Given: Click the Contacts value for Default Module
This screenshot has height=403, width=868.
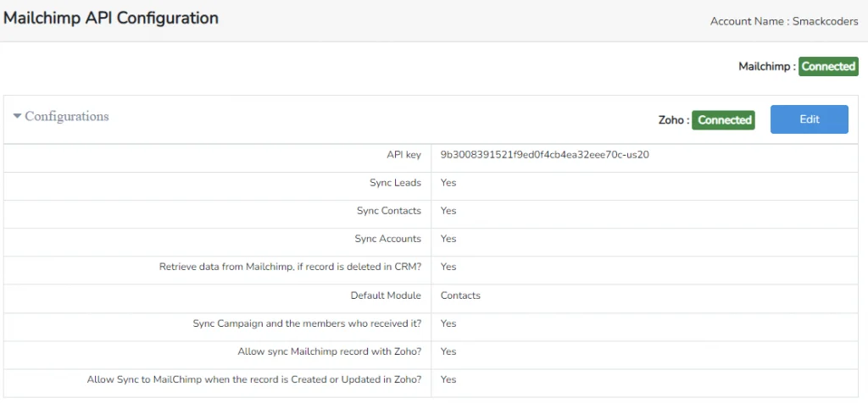Looking at the screenshot, I should click(460, 295).
